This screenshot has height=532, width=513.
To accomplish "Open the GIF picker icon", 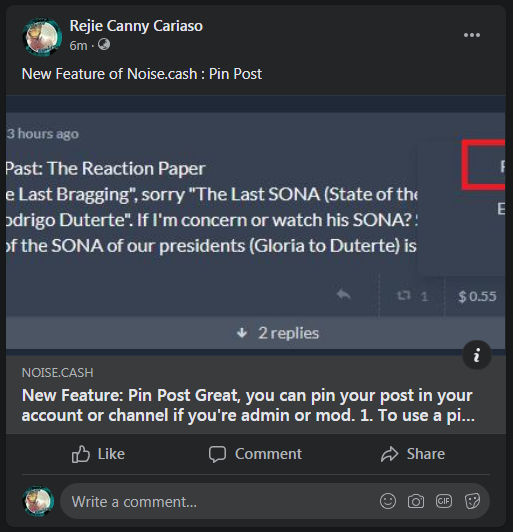I will (x=444, y=501).
